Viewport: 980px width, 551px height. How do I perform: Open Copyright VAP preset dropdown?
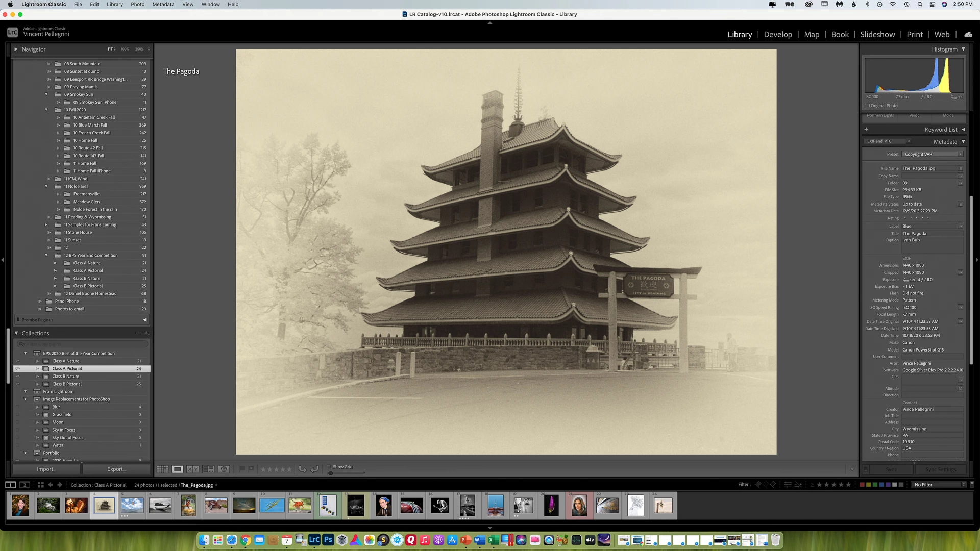point(932,154)
